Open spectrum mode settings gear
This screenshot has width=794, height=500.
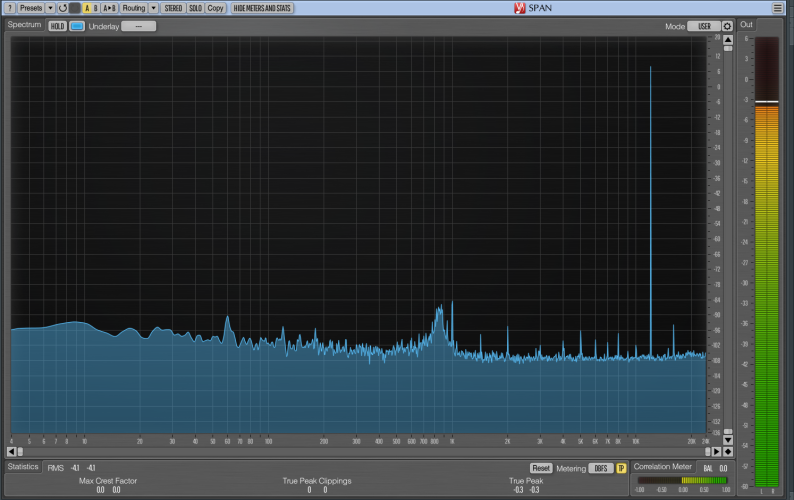pyautogui.click(x=727, y=26)
